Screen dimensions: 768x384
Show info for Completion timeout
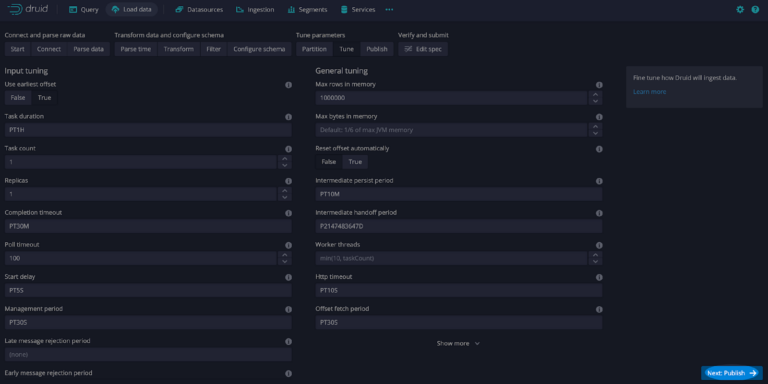pyautogui.click(x=288, y=213)
